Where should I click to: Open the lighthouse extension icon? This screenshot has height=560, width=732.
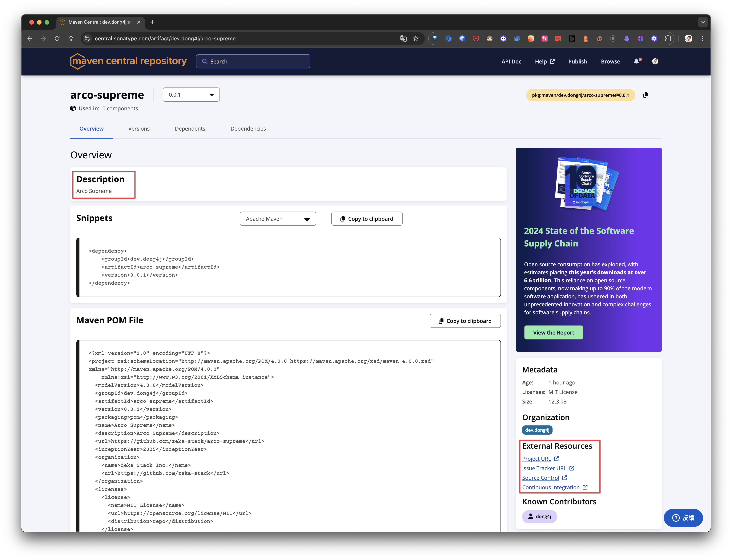tap(585, 39)
